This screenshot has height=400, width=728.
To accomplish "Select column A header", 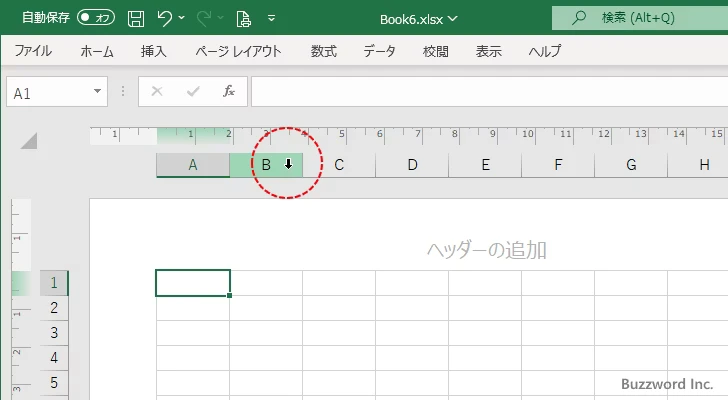I will point(193,165).
